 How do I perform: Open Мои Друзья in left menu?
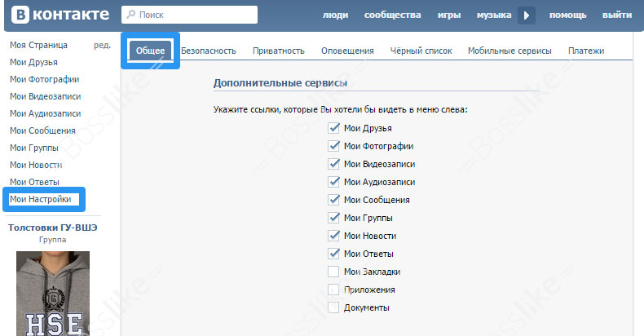[x=33, y=63]
